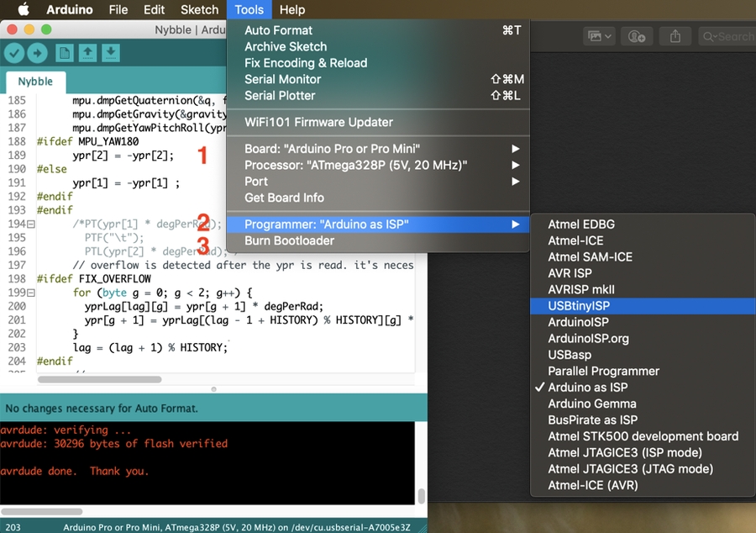Select the checked Arduino as ISP programmer
This screenshot has width=756, height=533.
[x=587, y=388]
